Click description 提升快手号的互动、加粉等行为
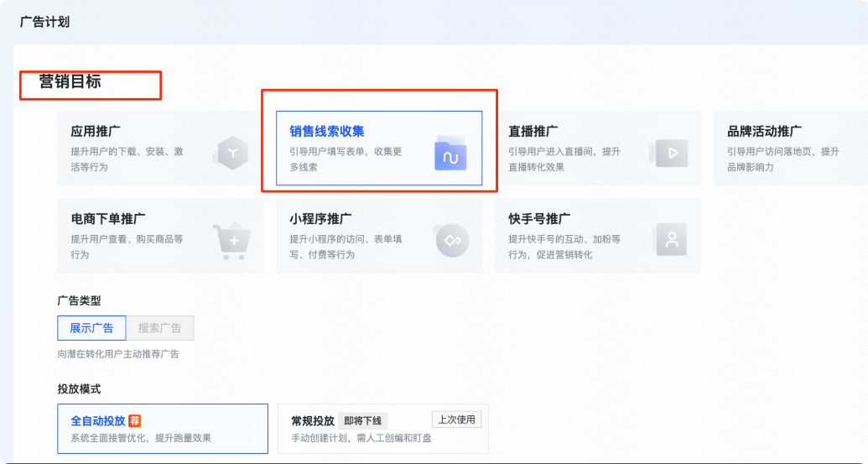 565,247
